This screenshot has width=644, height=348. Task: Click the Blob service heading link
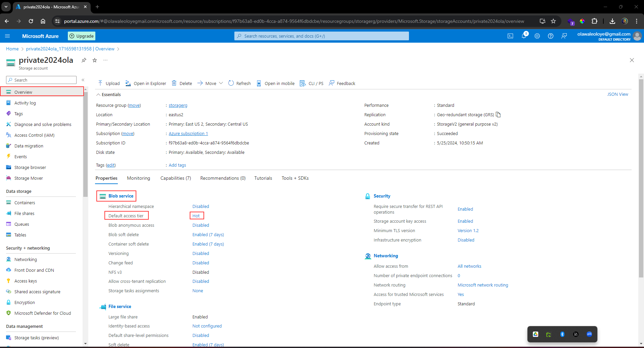click(x=121, y=196)
